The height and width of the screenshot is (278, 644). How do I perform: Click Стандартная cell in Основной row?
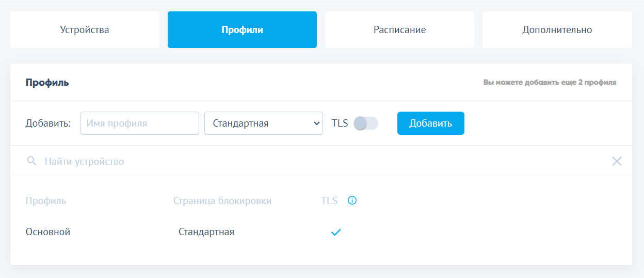tap(206, 232)
